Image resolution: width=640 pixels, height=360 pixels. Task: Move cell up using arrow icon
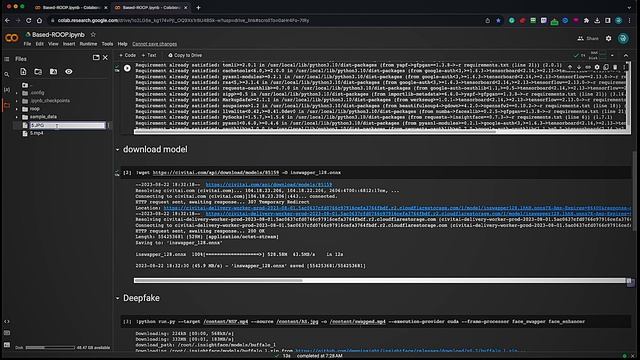[x=570, y=67]
